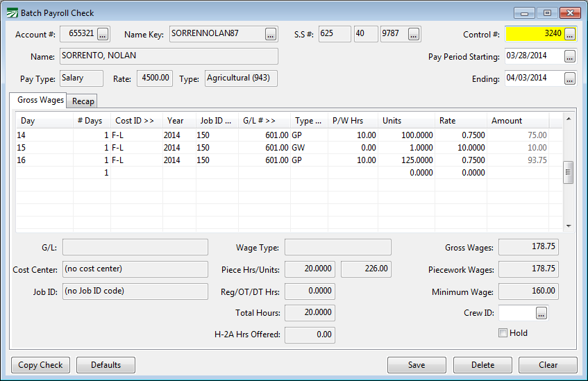The width and height of the screenshot is (588, 381).
Task: Click the Day column header
Action: click(44, 121)
